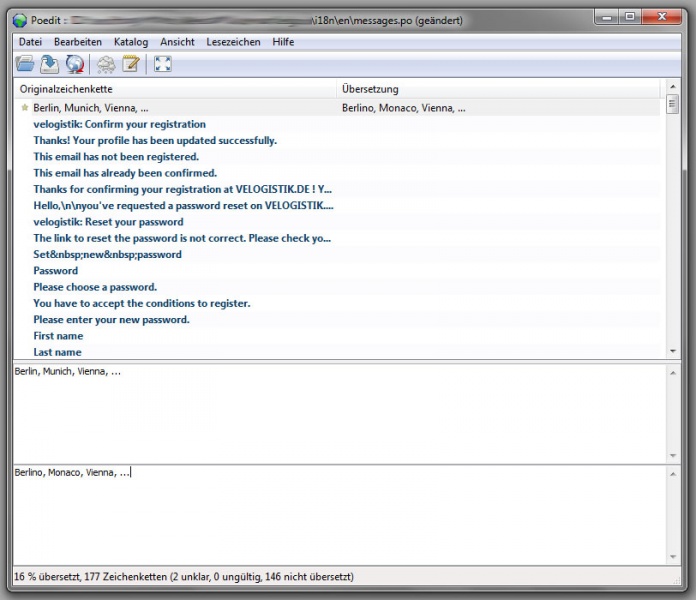Open the comment editor notepad icon
This screenshot has width=696, height=600.
tap(131, 65)
